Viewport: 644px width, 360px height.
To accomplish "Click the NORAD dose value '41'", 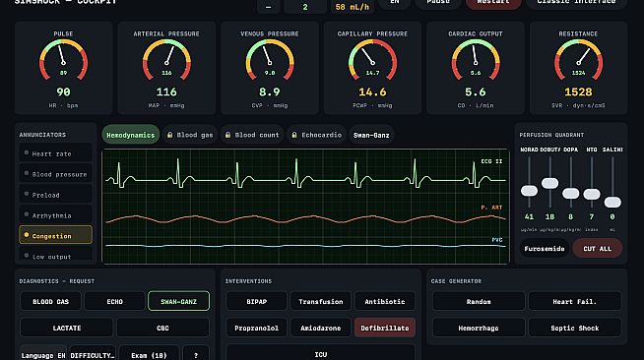I will pos(529,216).
